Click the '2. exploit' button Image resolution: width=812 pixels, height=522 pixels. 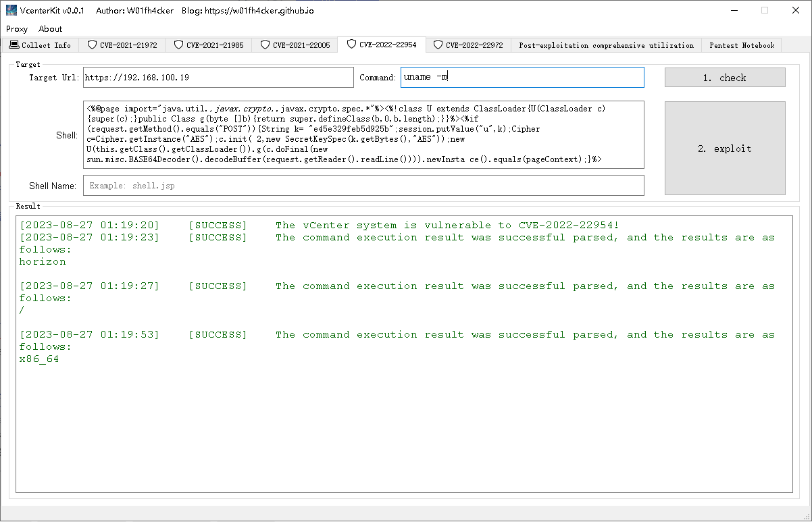[x=725, y=148]
